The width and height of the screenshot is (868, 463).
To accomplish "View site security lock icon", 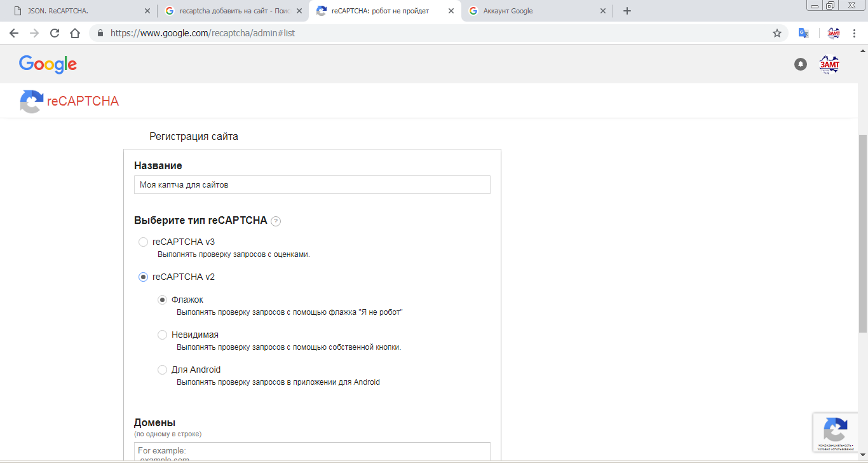I will pyautogui.click(x=100, y=33).
